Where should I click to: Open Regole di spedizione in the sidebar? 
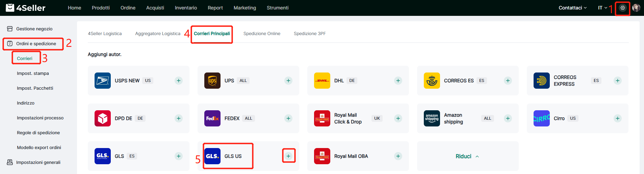click(x=38, y=133)
